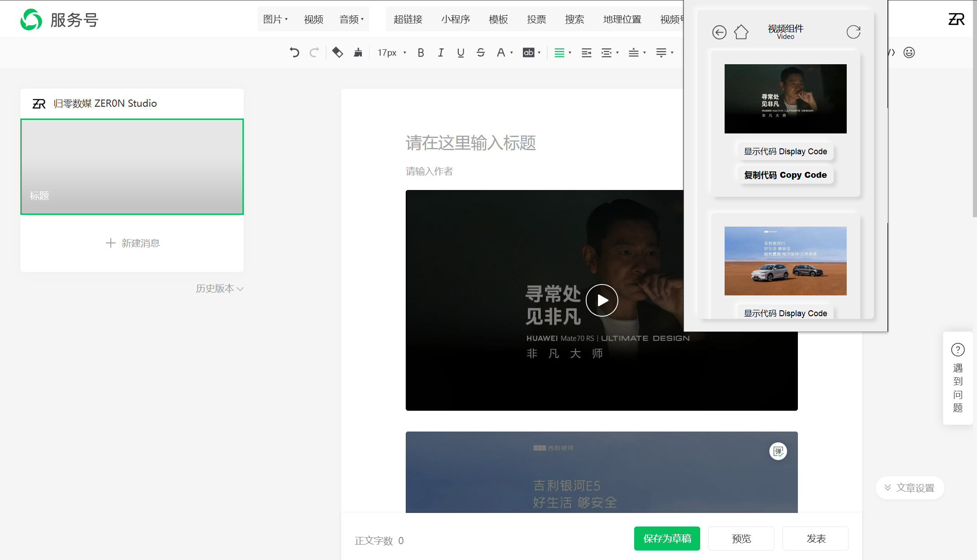Click the 保存为草稿 button
The image size is (977, 560).
pos(667,538)
